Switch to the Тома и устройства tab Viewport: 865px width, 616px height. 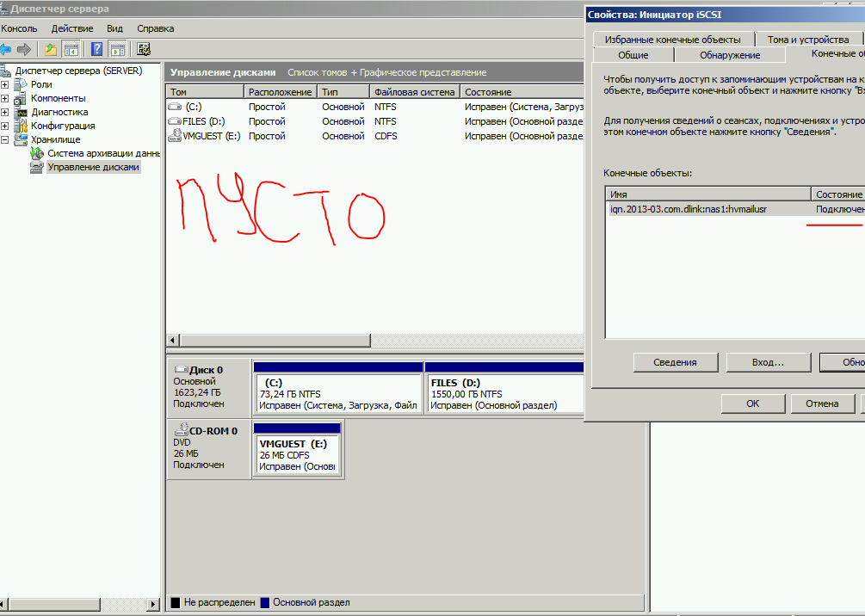point(808,40)
